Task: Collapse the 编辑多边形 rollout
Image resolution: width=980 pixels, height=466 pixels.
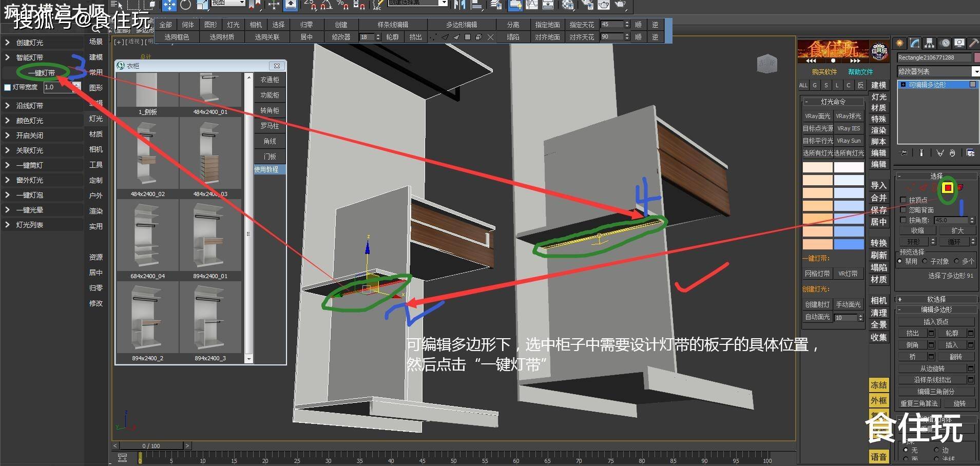Action: (x=936, y=309)
